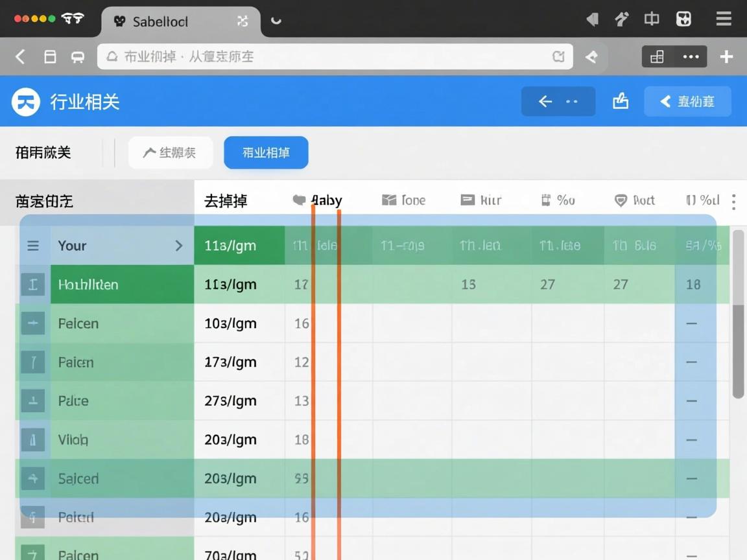
Task: Click the grid layout icon in toolbar
Action: 657,57
